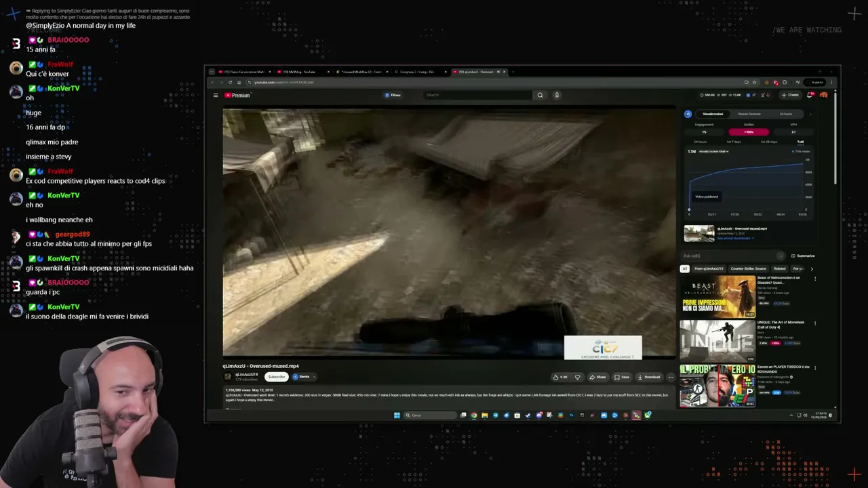Share the video
Image resolution: width=868 pixels, height=488 pixels.
[x=597, y=377]
